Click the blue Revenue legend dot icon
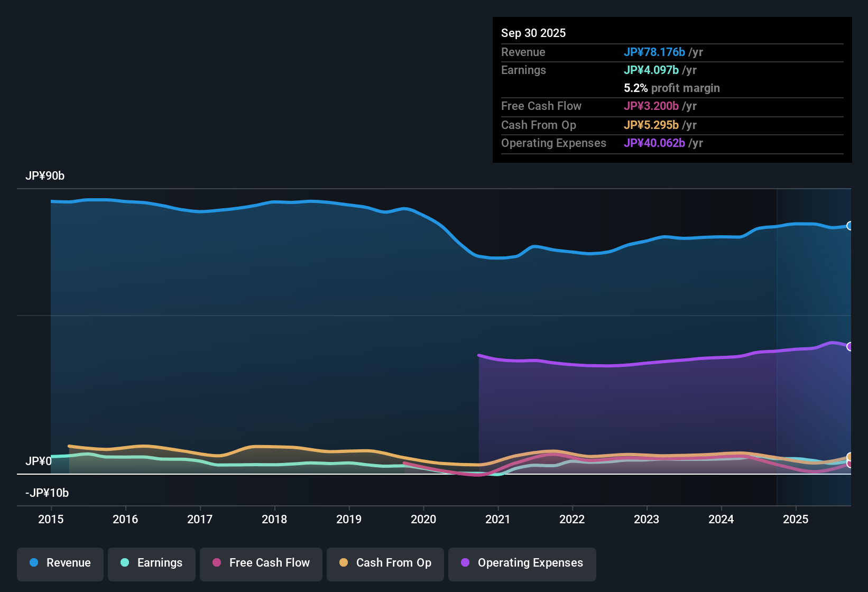This screenshot has width=868, height=592. point(34,563)
